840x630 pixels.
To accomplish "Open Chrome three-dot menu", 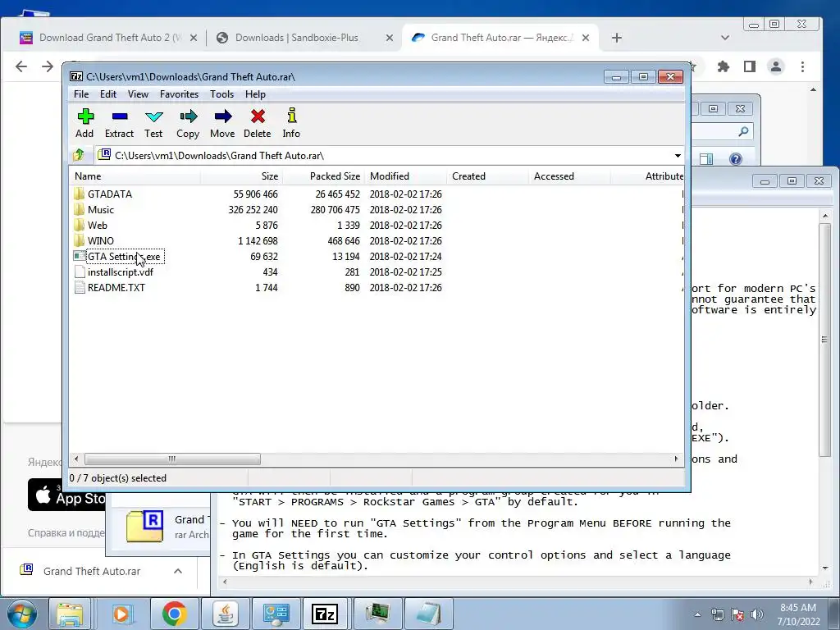I will tap(802, 66).
